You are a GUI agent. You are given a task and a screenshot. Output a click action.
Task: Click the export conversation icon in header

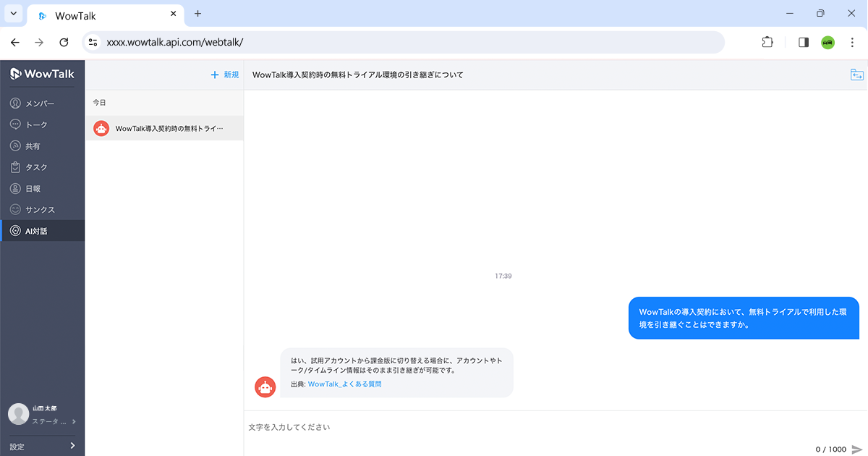(x=857, y=75)
